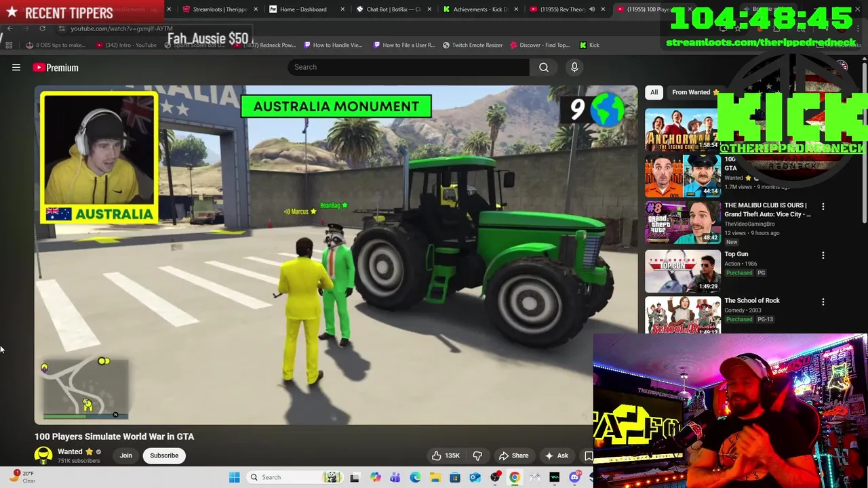
Task: Reload the page with the refresh icon
Action: pos(42,28)
